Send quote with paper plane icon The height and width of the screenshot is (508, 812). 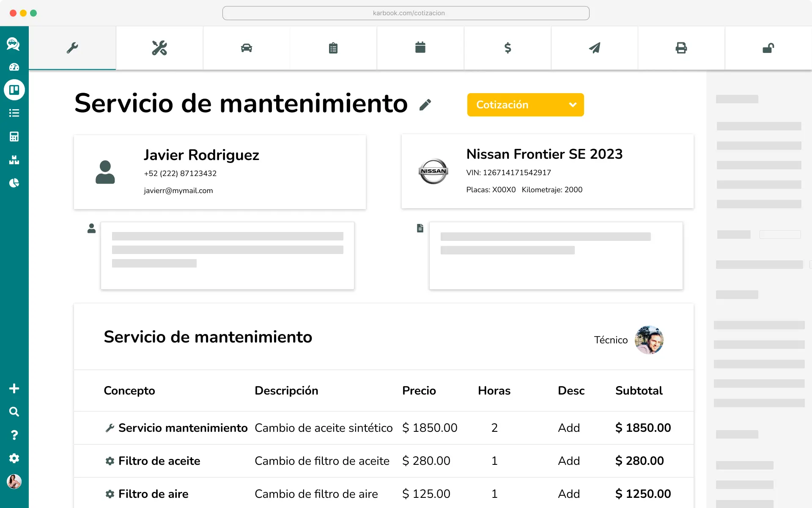pos(595,48)
